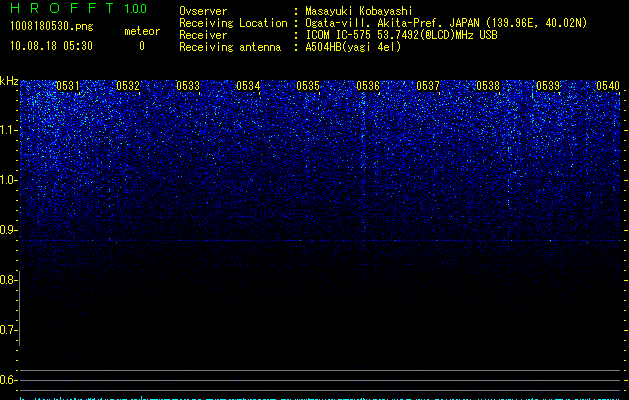The width and height of the screenshot is (629, 400).
Task: Click the Ogata-vill. Akita-Pref. JAPAN location text
Action: (x=446, y=23)
